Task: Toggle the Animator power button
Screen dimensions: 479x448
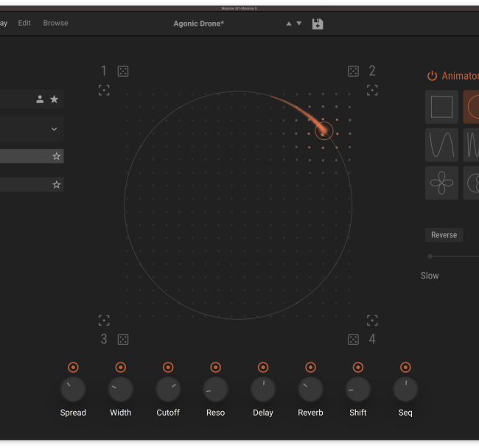Action: click(432, 76)
